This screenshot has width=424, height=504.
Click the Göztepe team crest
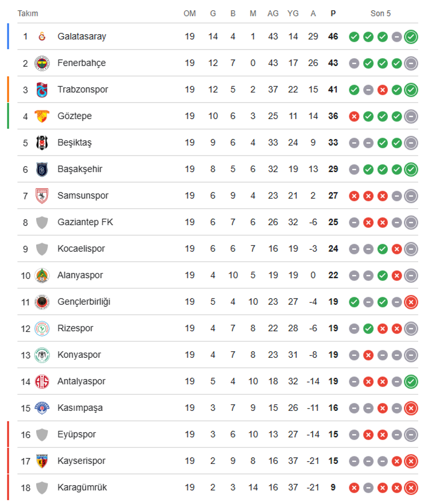pyautogui.click(x=42, y=116)
